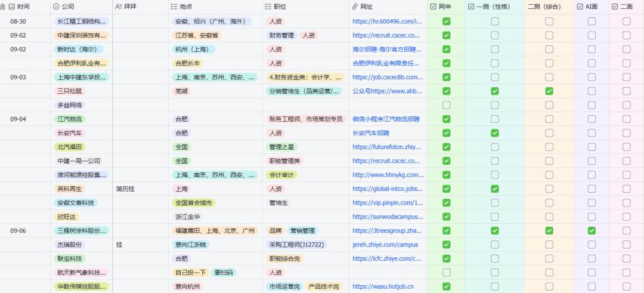Click the 财务管理 position tag
The height and width of the screenshot is (293, 644).
281,35
